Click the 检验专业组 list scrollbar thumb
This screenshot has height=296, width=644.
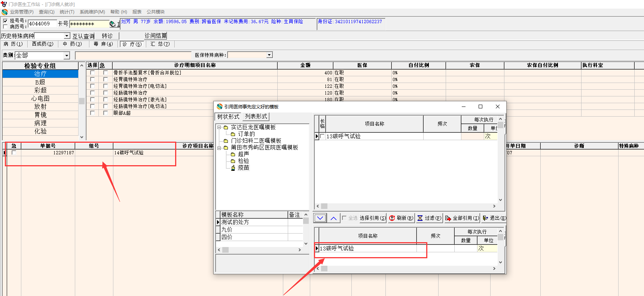click(82, 101)
